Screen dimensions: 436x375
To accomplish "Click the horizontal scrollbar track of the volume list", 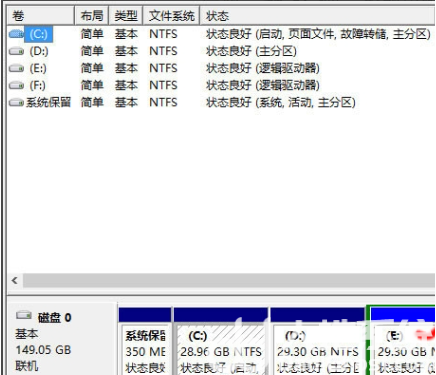I will [x=229, y=280].
